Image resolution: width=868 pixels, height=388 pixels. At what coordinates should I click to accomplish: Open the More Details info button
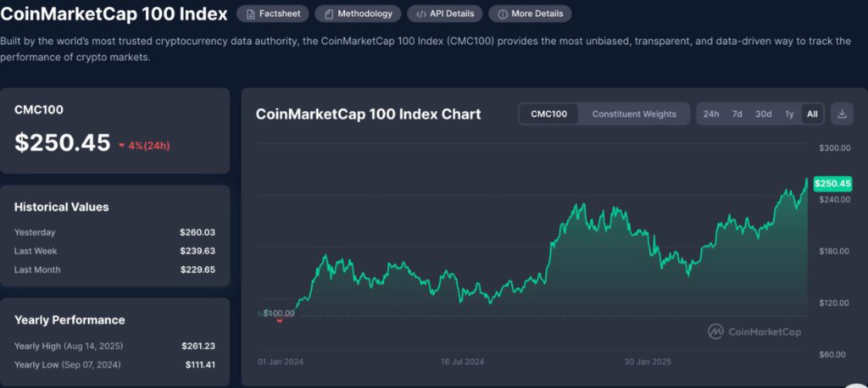531,14
